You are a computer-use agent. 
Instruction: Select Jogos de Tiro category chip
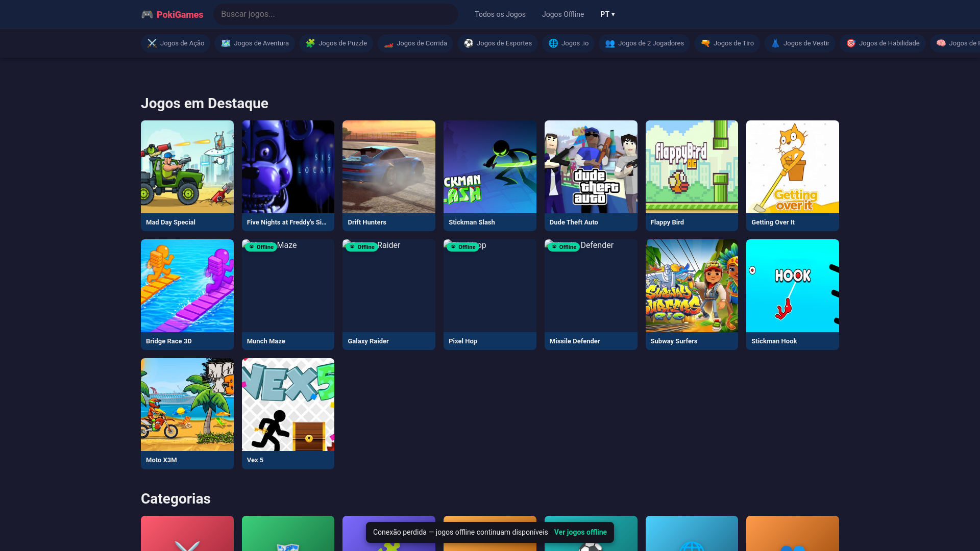727,43
